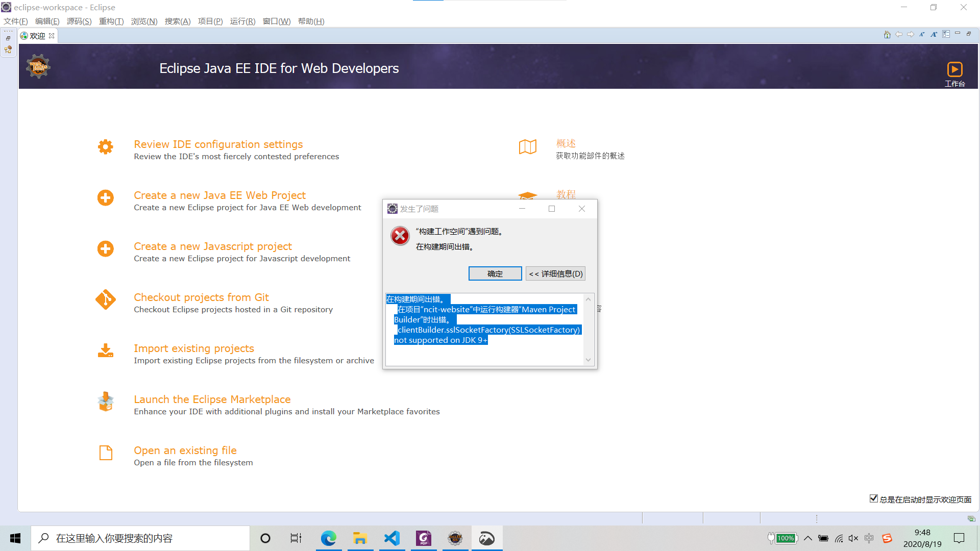980x551 pixels.
Task: Open Visual Studio Code from the taskbar
Action: coord(392,538)
